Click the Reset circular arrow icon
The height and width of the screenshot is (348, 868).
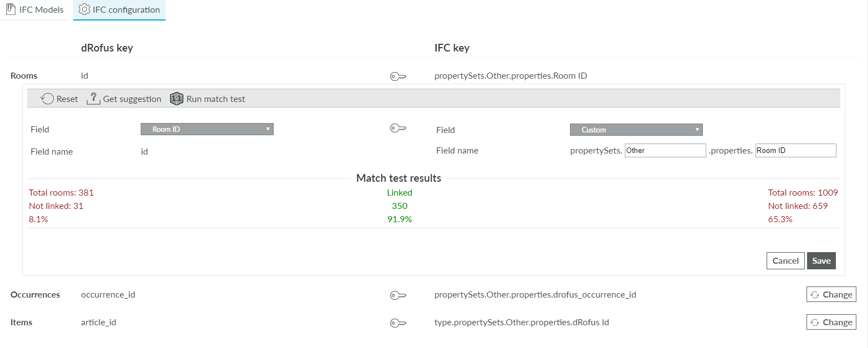(47, 99)
